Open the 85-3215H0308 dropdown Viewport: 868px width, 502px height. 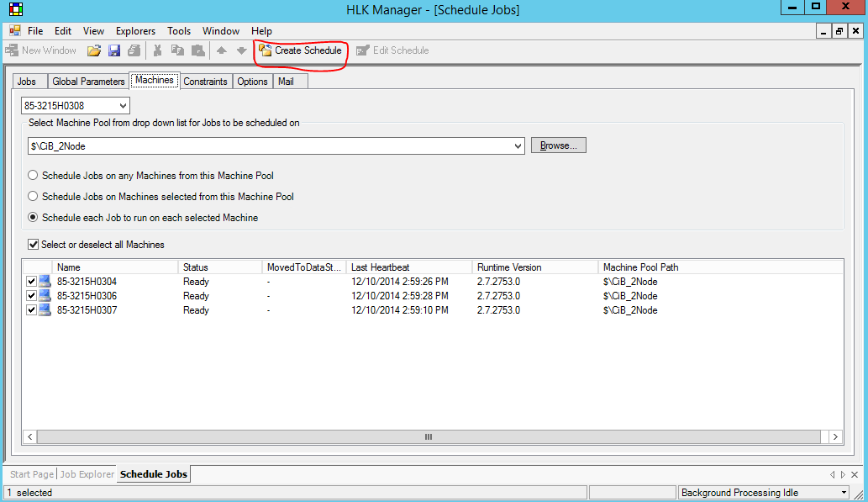point(123,106)
